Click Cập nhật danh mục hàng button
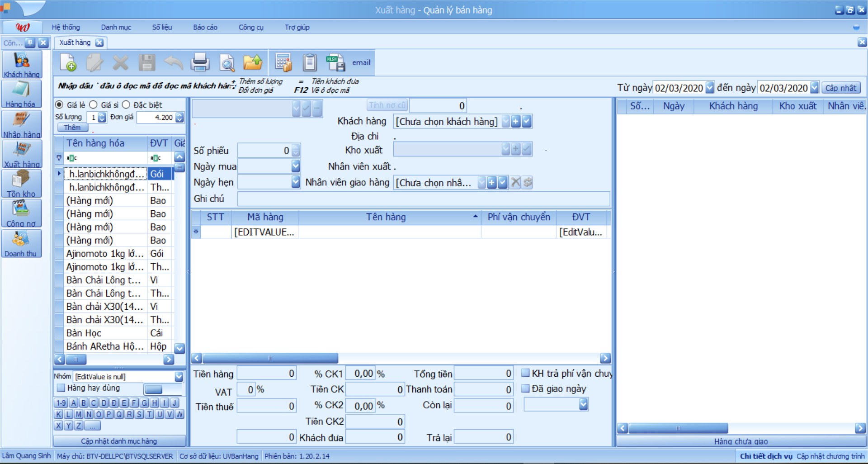The image size is (868, 464). 119,441
